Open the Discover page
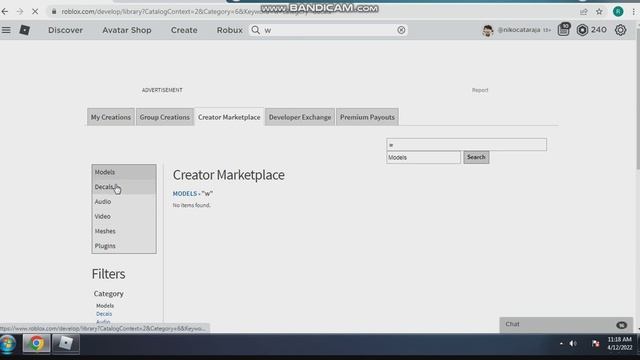Viewport: 640px width, 360px height. pos(65,30)
